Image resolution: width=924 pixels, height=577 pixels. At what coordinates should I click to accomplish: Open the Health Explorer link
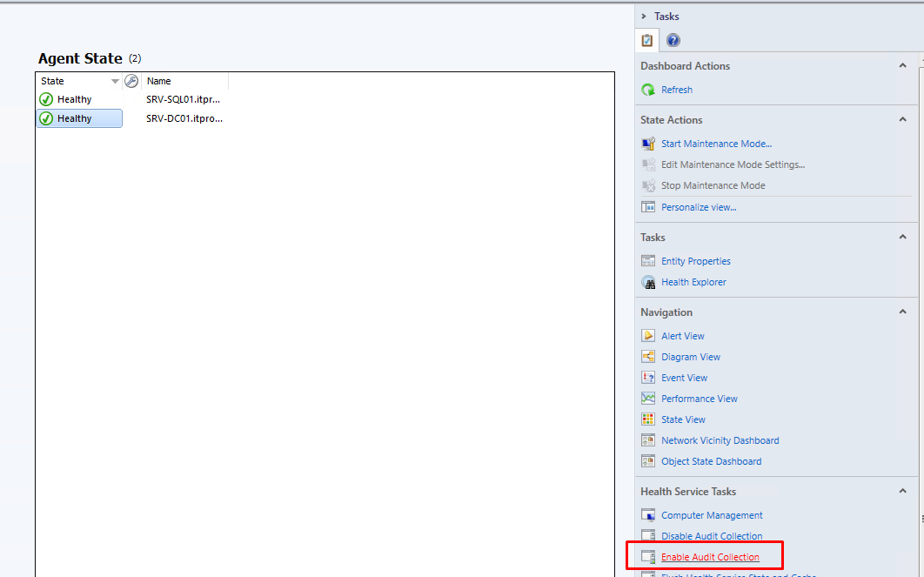pos(693,282)
